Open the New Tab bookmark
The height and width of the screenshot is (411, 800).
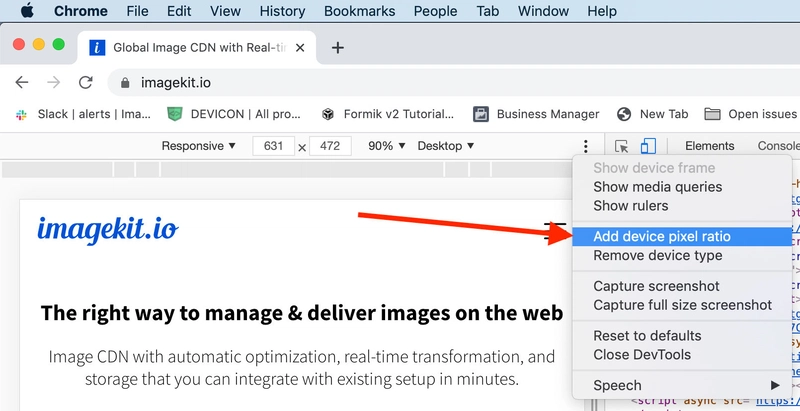[x=653, y=114]
